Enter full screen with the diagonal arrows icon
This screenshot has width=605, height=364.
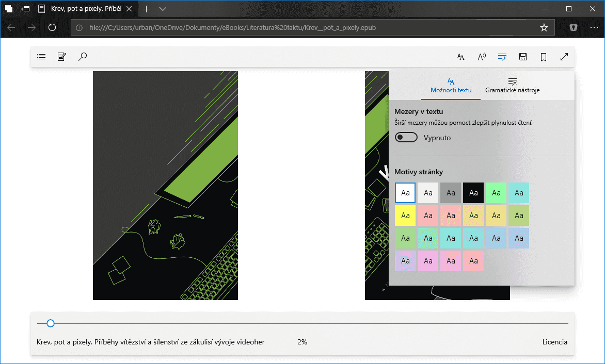pos(564,57)
